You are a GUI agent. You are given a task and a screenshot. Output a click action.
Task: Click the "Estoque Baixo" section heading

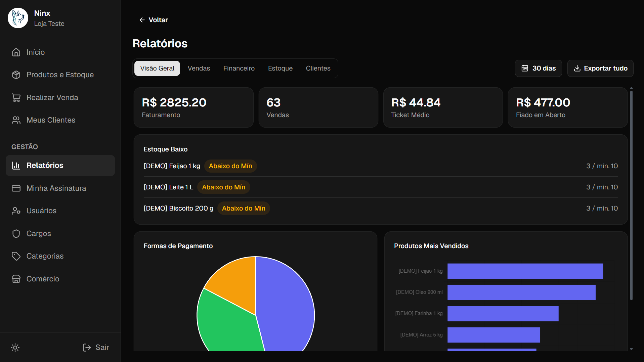point(166,149)
